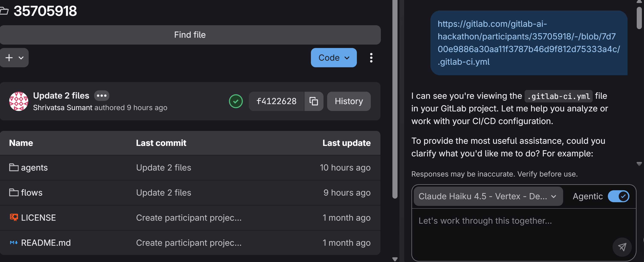This screenshot has height=262, width=644.
Task: Click the chat panel scrollbar down arrow
Action: [x=639, y=164]
